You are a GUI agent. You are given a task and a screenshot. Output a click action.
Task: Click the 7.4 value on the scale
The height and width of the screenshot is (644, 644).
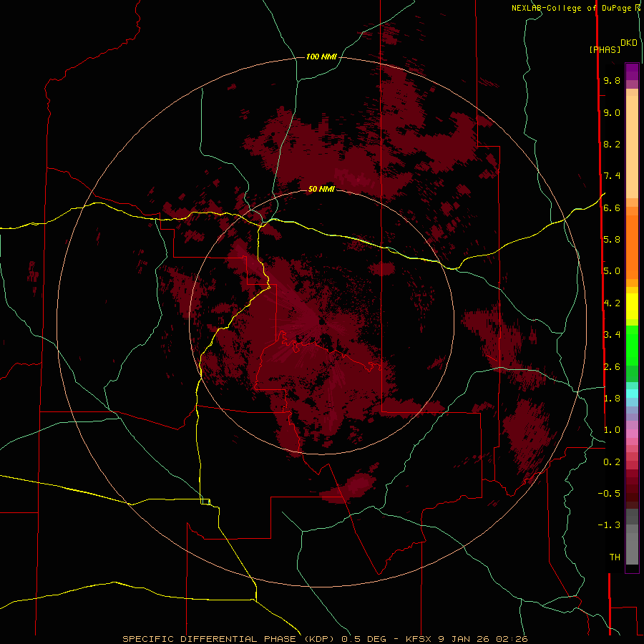coord(612,176)
